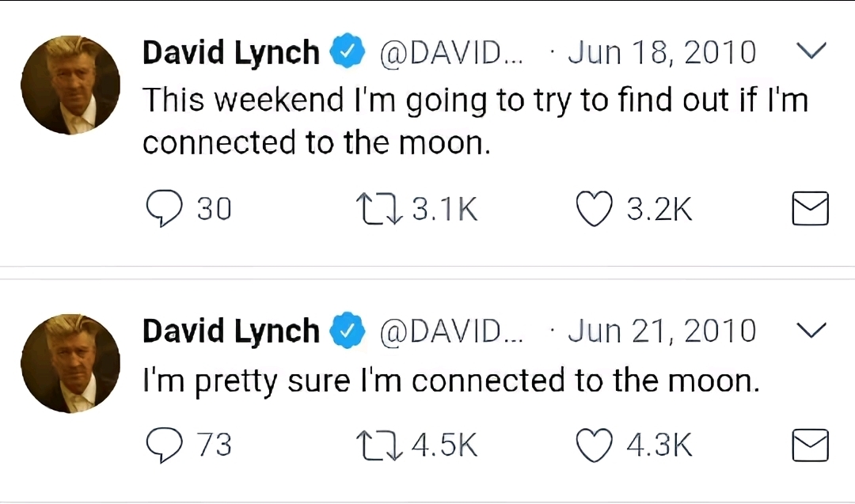The image size is (855, 504).
Task: Open David Lynch avatar on first tweet
Action: point(70,85)
